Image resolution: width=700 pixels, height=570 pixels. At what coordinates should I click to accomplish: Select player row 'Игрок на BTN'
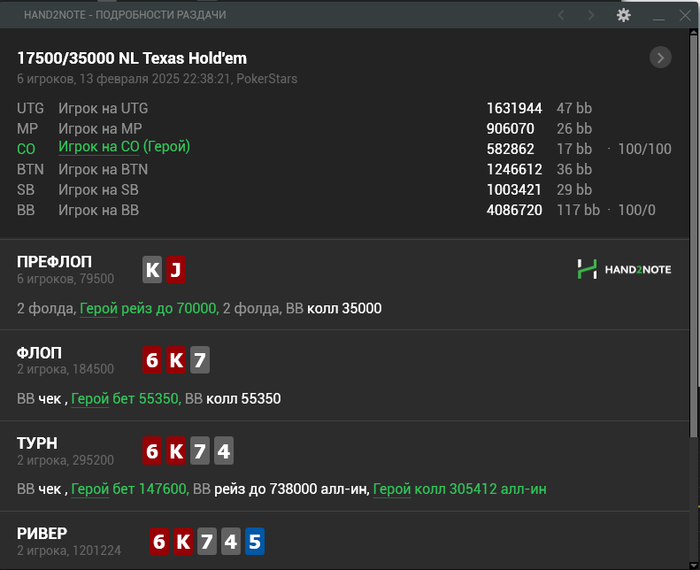(103, 170)
